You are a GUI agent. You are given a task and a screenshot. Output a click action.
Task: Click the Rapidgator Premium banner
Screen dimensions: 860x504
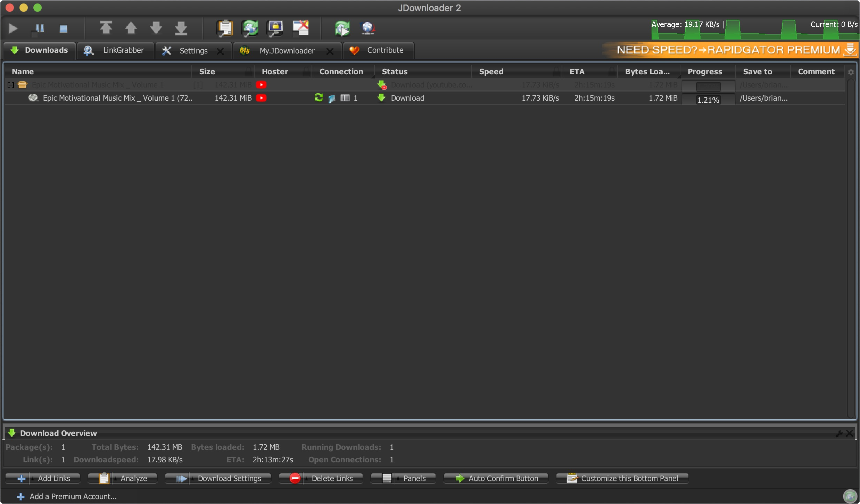(731, 50)
